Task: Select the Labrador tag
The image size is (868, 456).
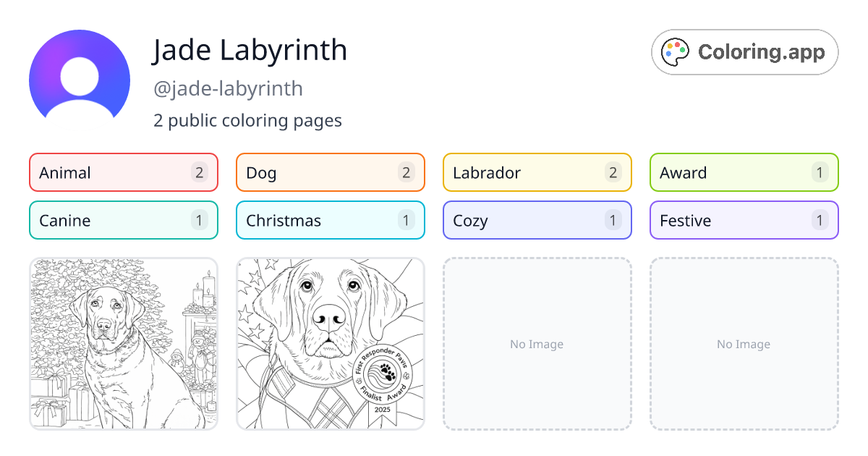Action: tap(537, 172)
